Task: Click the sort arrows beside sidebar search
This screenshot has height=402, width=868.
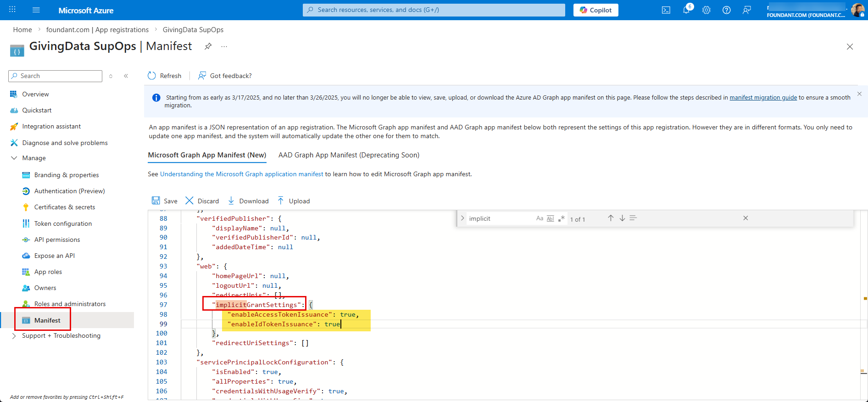Action: [111, 76]
